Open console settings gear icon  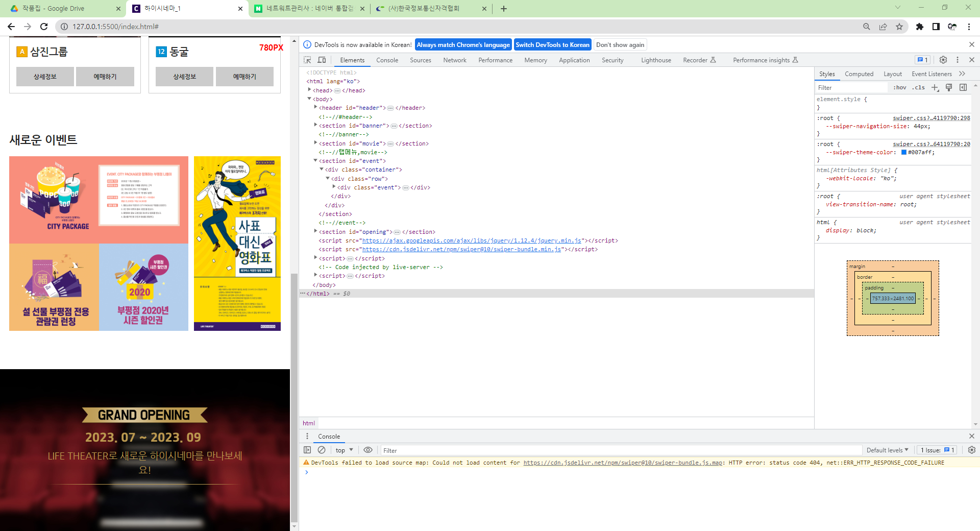coord(972,450)
